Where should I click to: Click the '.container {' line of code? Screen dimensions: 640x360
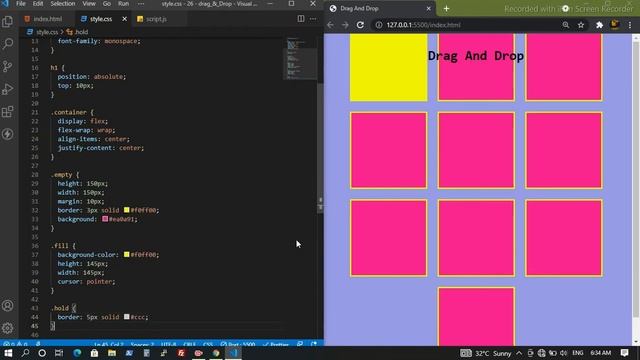tap(72, 112)
